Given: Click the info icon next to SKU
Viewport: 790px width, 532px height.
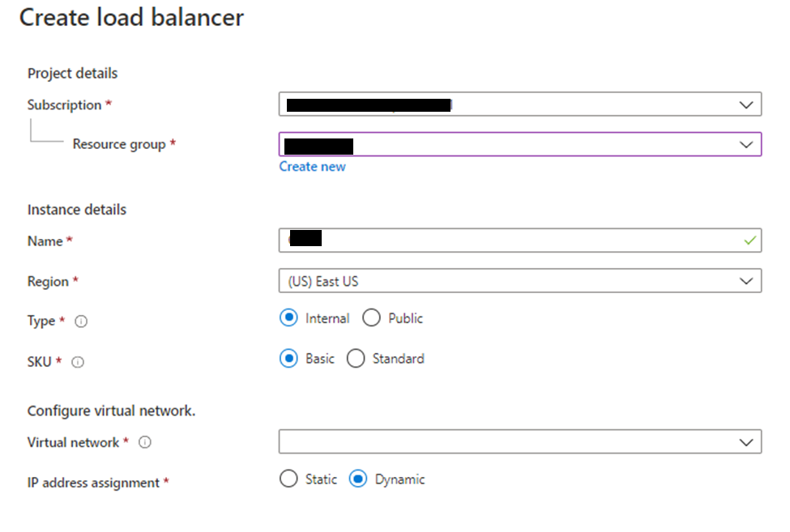Looking at the screenshot, I should (78, 362).
